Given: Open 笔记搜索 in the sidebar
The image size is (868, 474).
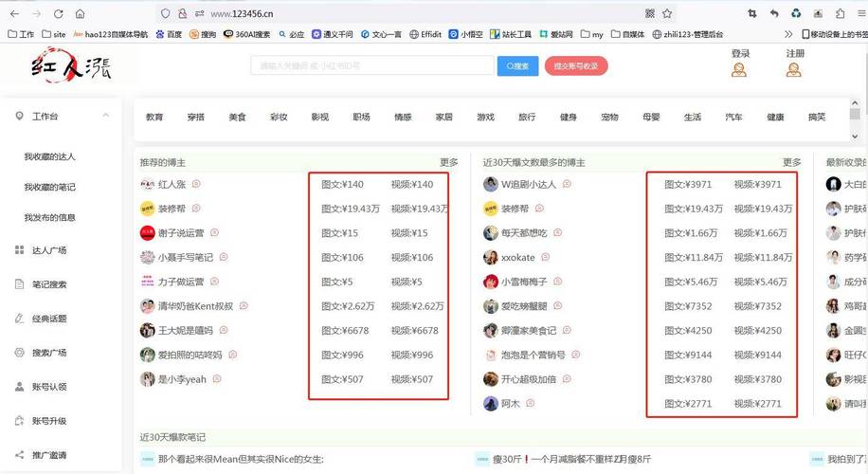Looking at the screenshot, I should 48,284.
